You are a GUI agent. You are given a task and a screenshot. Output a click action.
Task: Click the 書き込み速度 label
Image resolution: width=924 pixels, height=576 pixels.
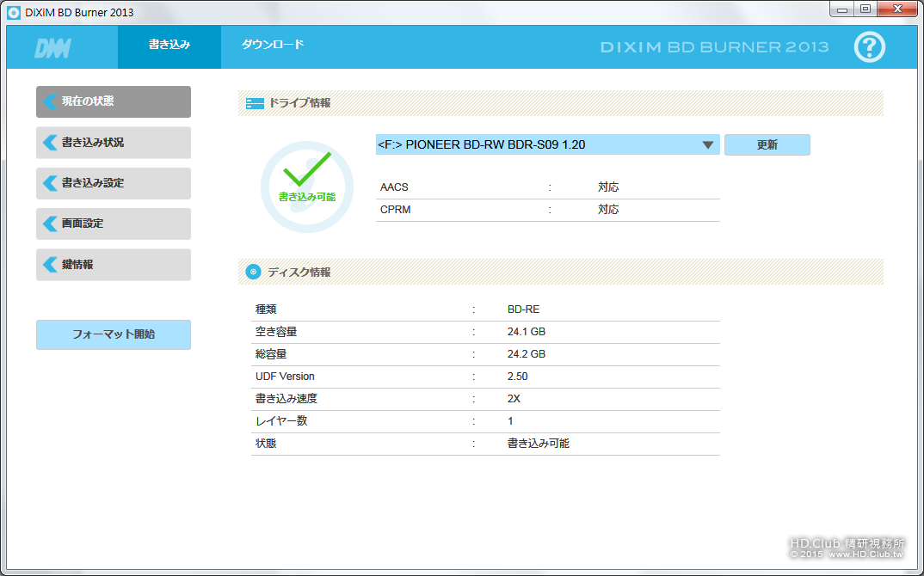point(286,399)
